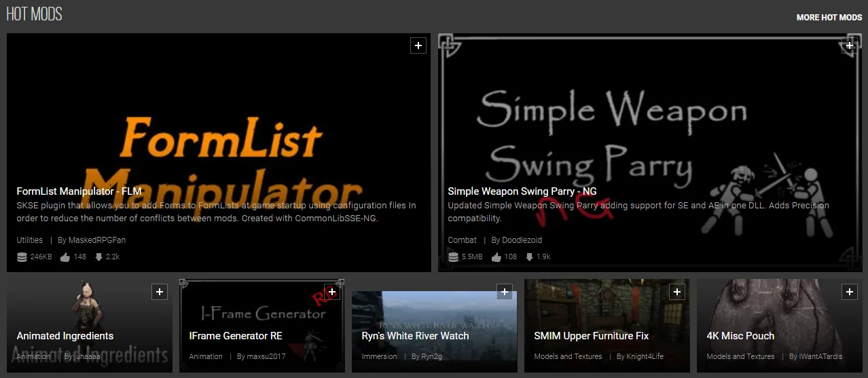Open the MORE HOT MODS link

click(x=829, y=17)
